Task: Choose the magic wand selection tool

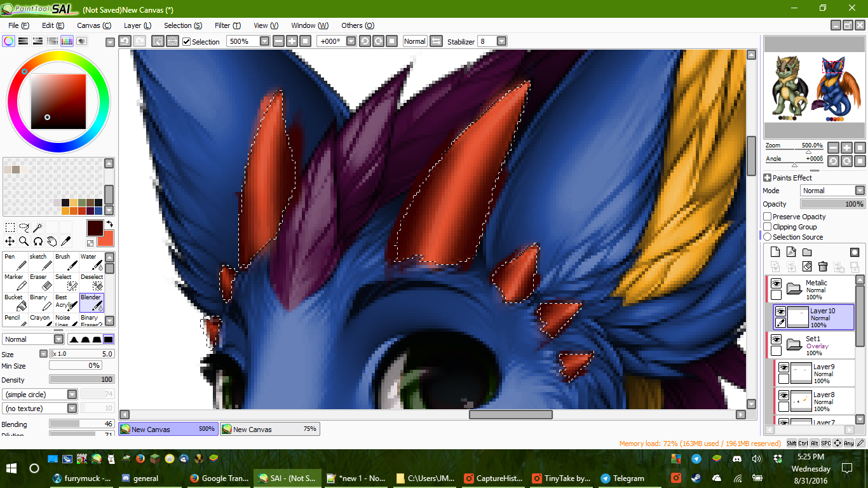Action: 38,227
